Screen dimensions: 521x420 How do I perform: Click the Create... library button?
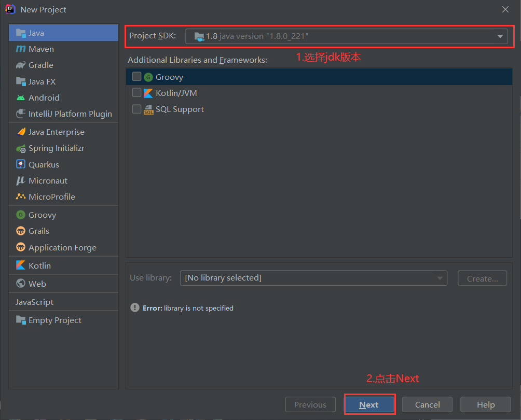(482, 278)
